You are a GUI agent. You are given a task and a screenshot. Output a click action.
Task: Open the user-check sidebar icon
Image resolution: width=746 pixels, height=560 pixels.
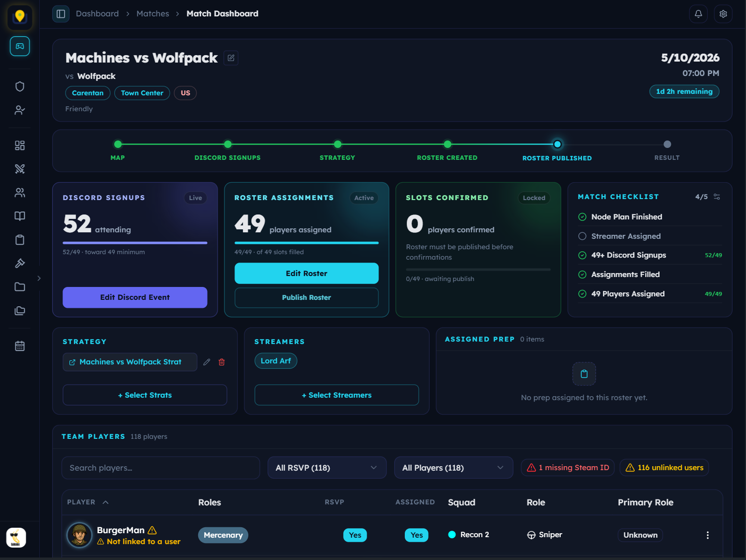click(20, 110)
